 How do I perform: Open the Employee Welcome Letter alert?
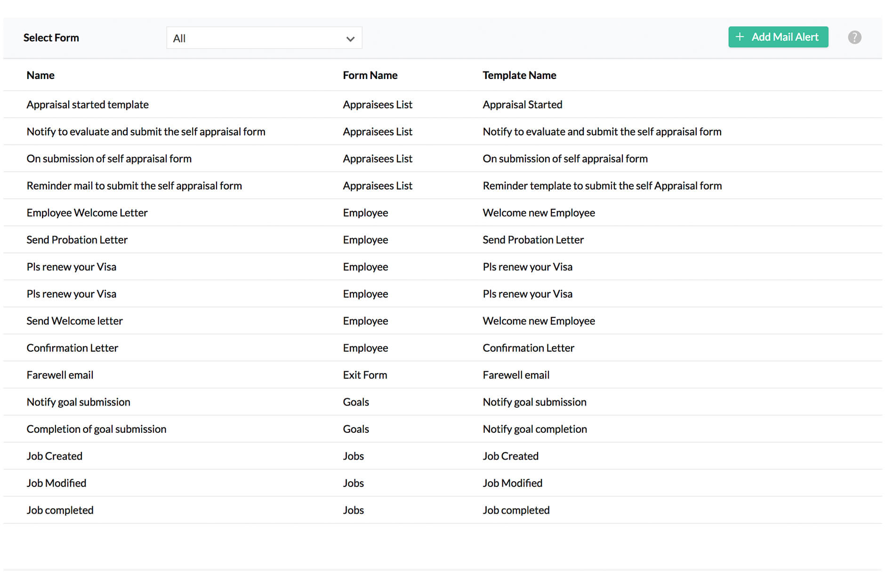tap(87, 213)
